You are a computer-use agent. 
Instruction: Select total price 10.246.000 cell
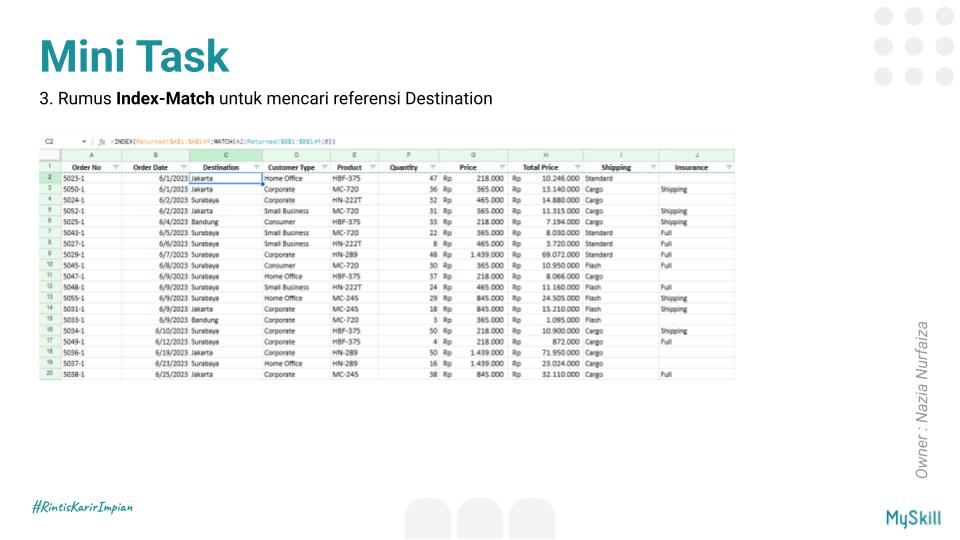[x=546, y=178]
